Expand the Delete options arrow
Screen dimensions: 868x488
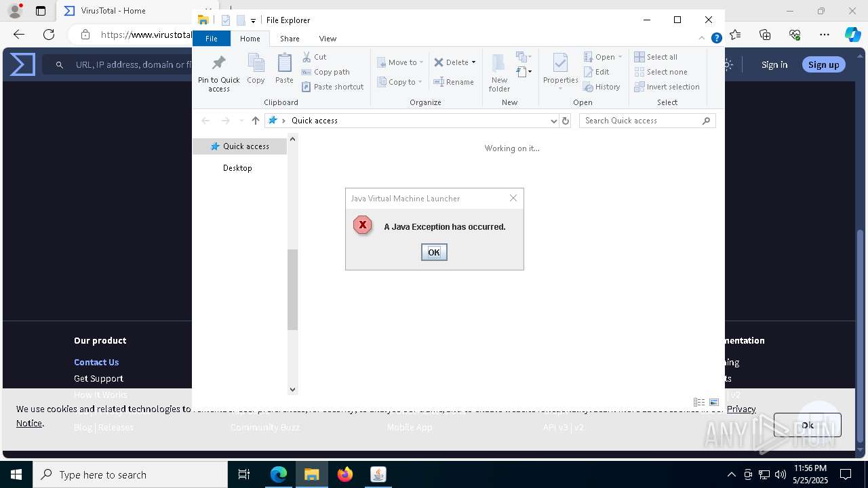click(473, 62)
